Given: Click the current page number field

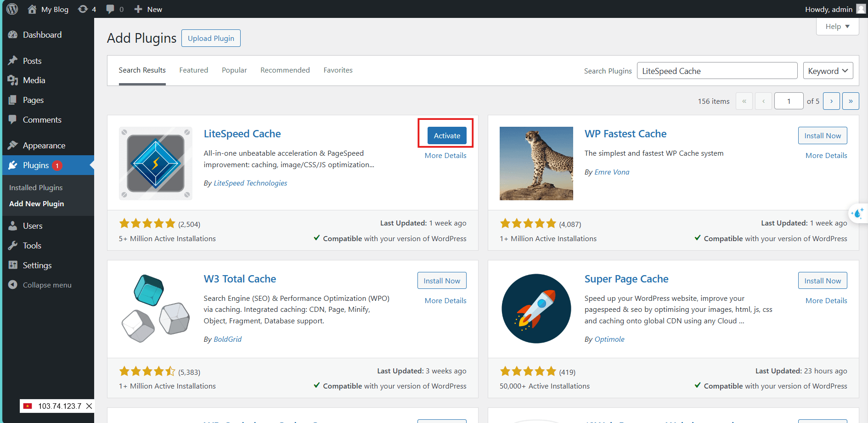Looking at the screenshot, I should tap(789, 101).
